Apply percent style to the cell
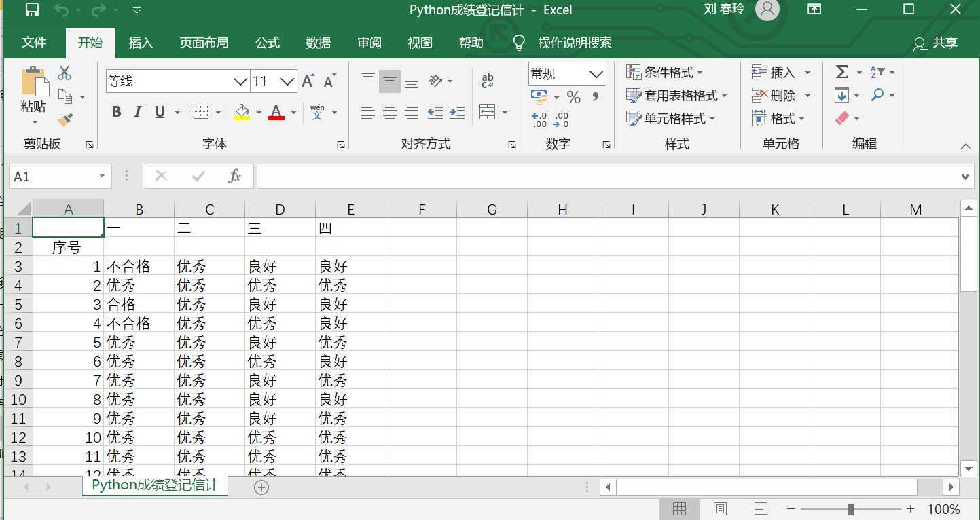The image size is (980, 520). (x=574, y=96)
